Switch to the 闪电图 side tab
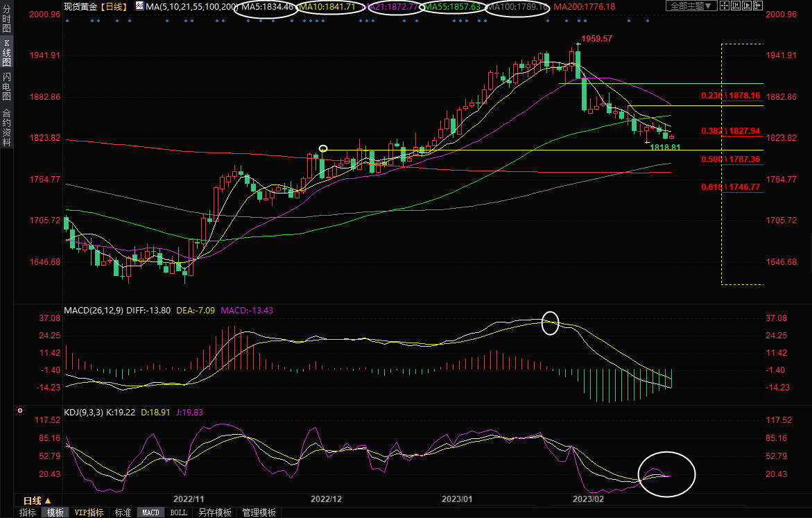The width and height of the screenshot is (812, 518). pyautogui.click(x=7, y=87)
